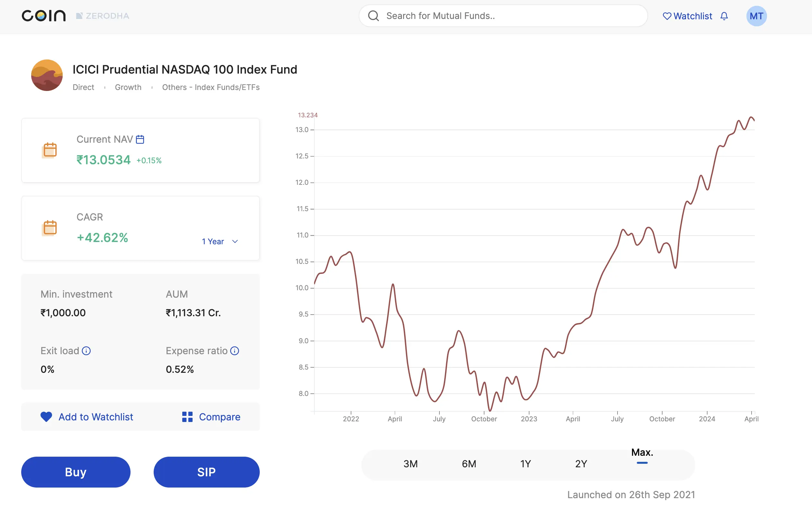Open the Current NAV calendar icon
Screen dimensions: 812x511
coord(140,139)
